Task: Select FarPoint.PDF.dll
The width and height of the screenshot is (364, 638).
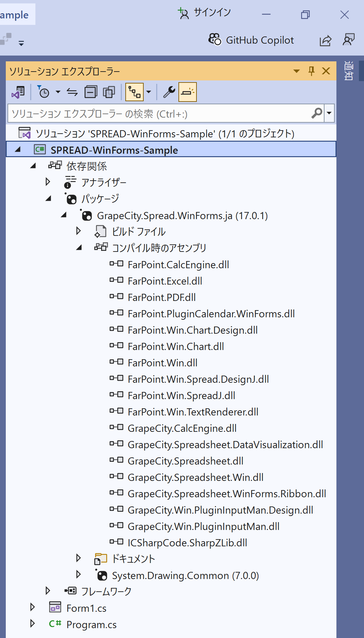Action: [x=162, y=298]
